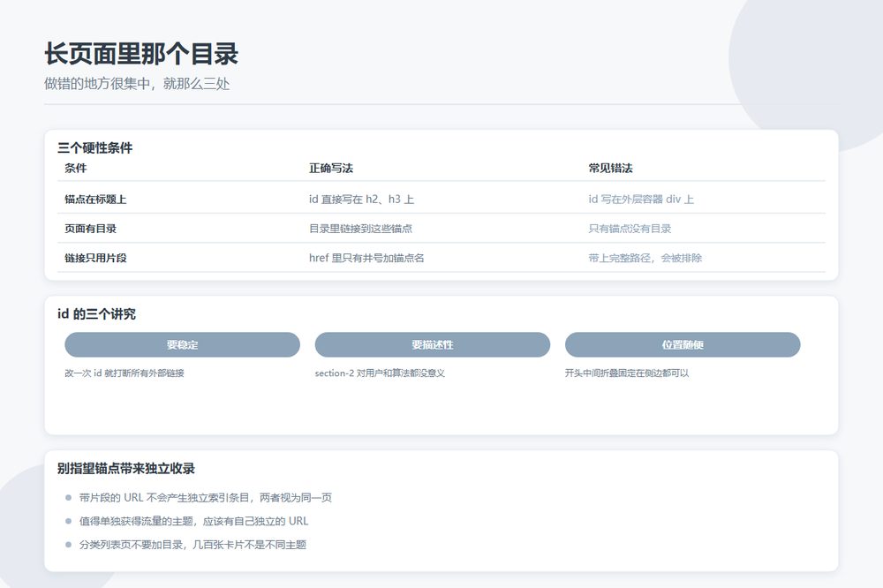Click the 常见错法 column header
883x588 pixels.
pos(610,168)
